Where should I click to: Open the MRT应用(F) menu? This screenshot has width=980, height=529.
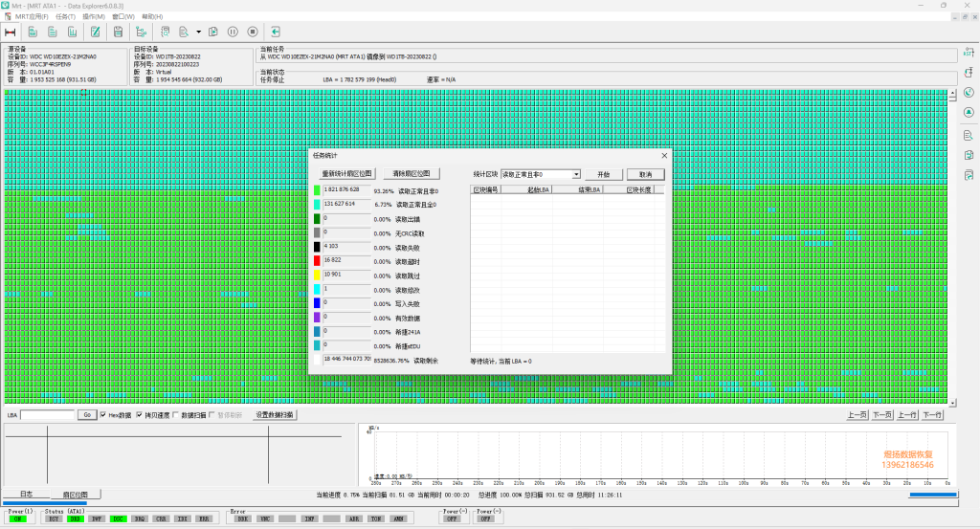click(x=32, y=17)
